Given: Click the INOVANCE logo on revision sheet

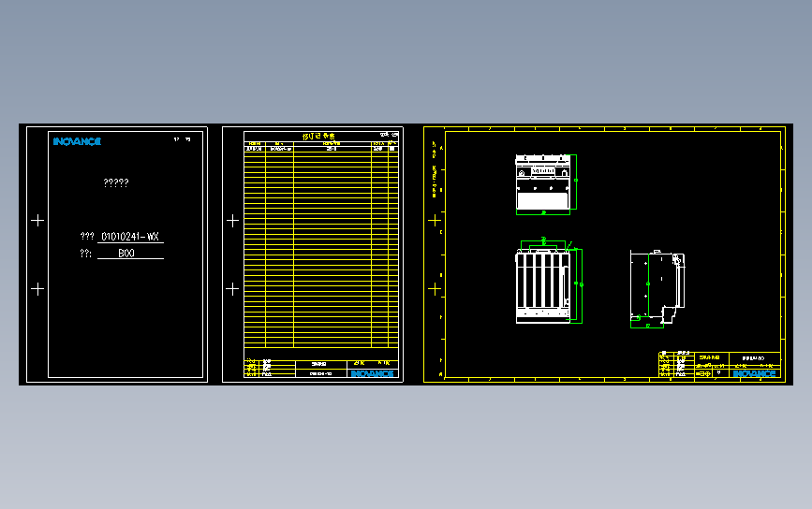Looking at the screenshot, I should point(373,373).
